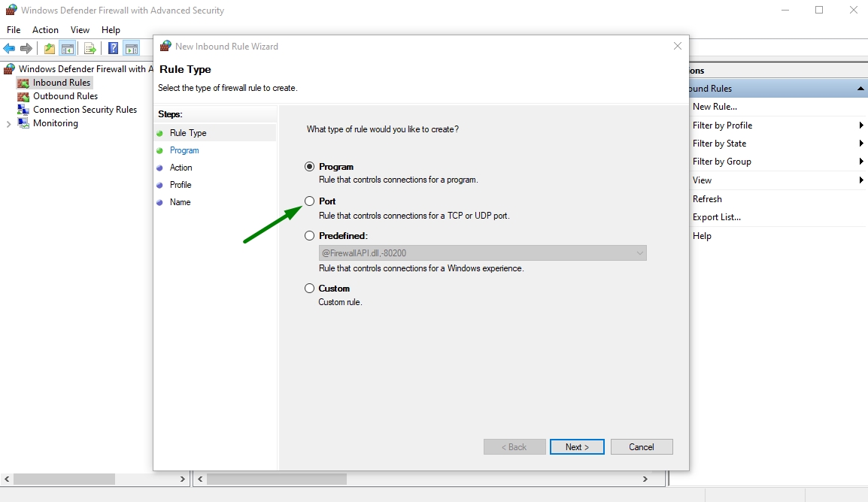Click the Program step in the Steps list
The height and width of the screenshot is (502, 868).
[184, 150]
